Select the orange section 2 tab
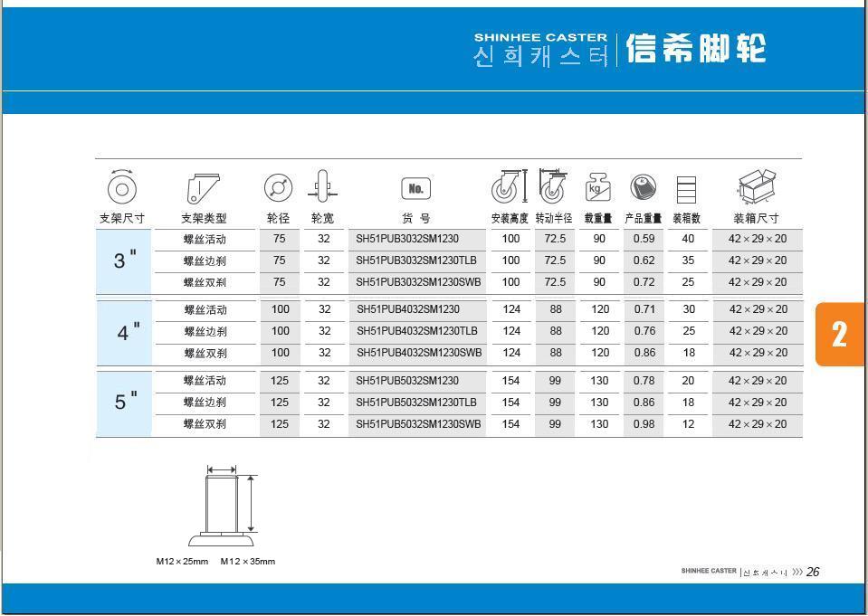Image resolution: width=868 pixels, height=616 pixels. click(x=839, y=334)
